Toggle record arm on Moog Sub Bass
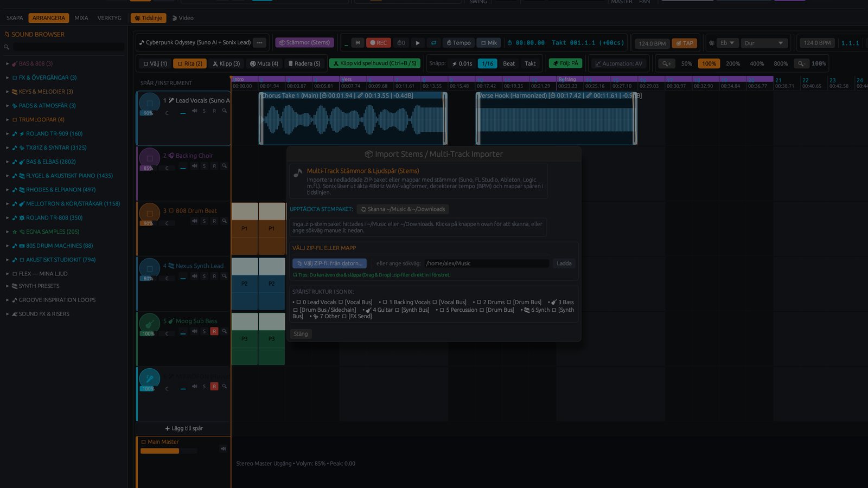This screenshot has height=488, width=868. click(x=214, y=331)
